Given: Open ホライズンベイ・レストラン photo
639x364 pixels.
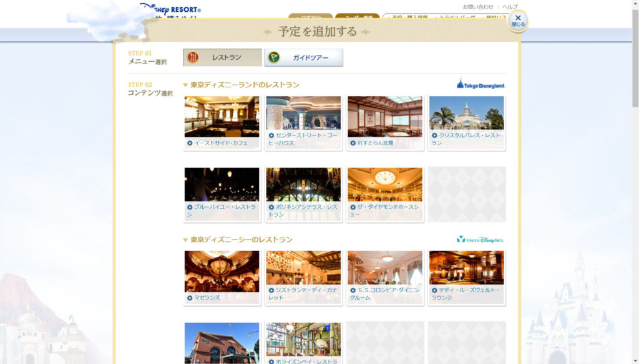Looking at the screenshot, I should pos(303,340).
